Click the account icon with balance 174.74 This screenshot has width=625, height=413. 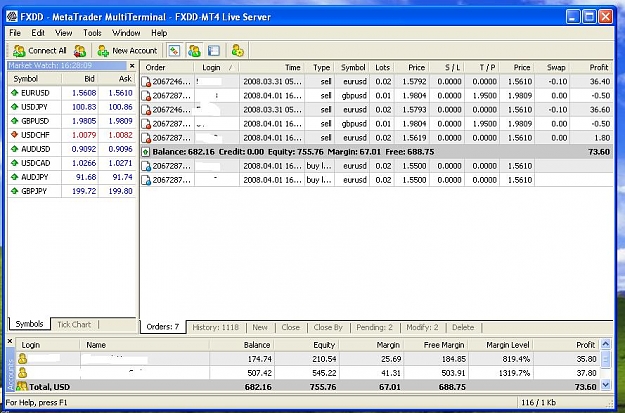(x=23, y=359)
